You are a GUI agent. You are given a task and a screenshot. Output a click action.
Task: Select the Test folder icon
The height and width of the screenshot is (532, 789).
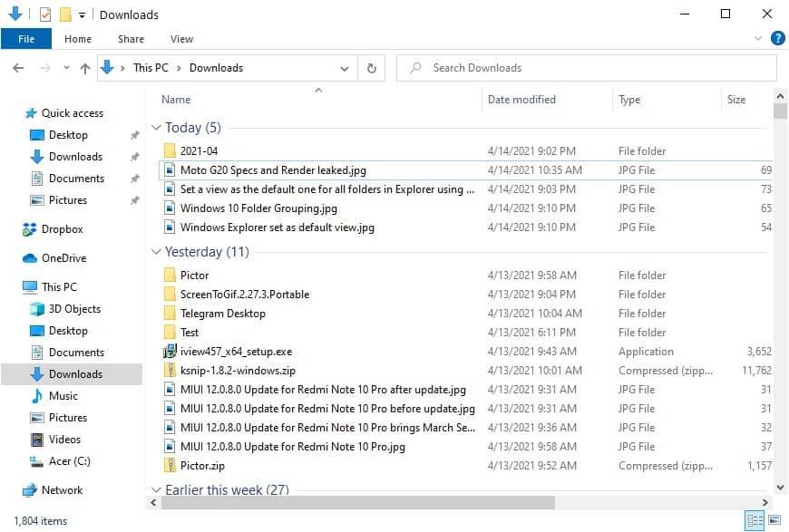(x=170, y=333)
